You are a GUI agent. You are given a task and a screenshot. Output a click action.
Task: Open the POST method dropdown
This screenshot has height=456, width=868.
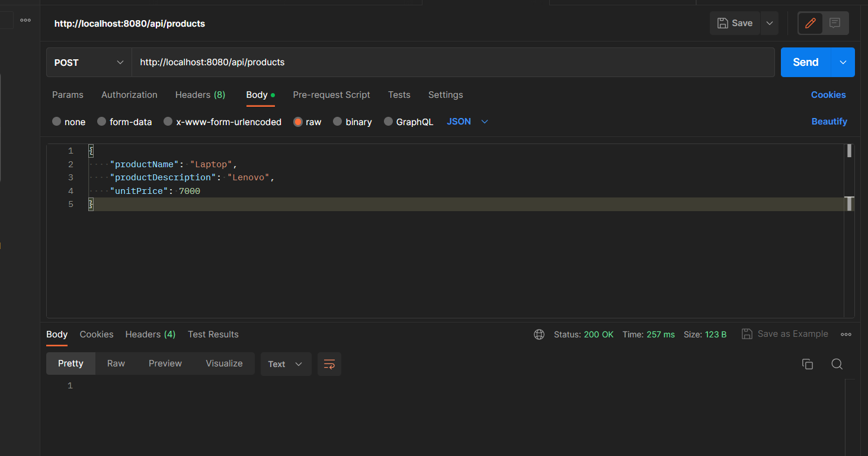click(88, 62)
